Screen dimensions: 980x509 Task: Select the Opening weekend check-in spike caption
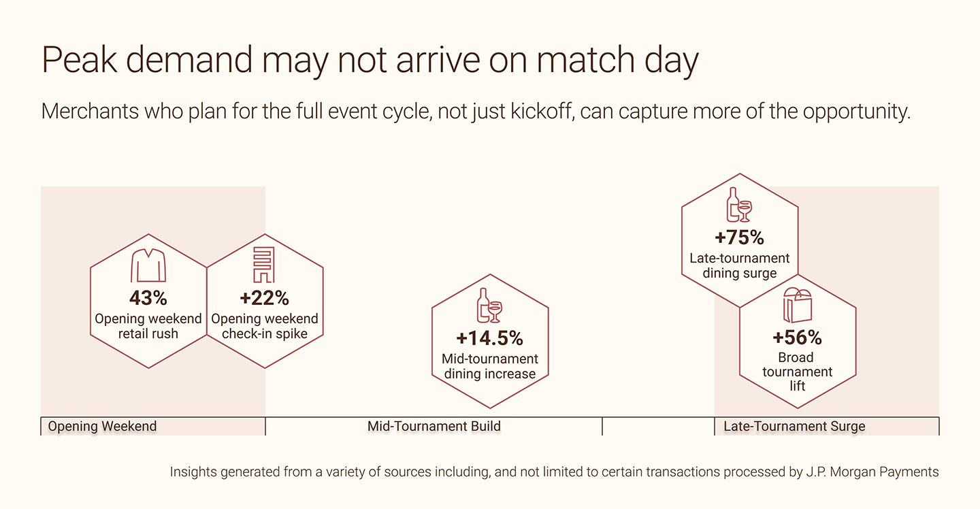click(264, 326)
